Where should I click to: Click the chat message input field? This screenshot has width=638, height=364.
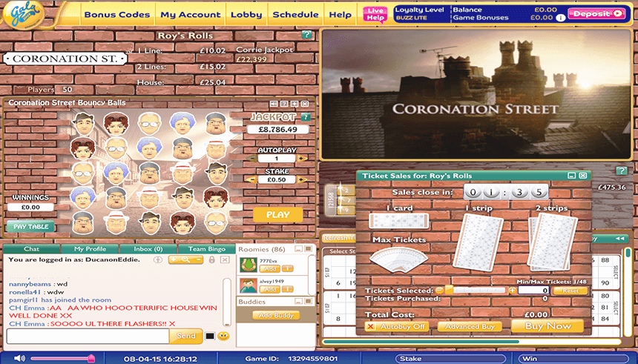[x=88, y=336]
